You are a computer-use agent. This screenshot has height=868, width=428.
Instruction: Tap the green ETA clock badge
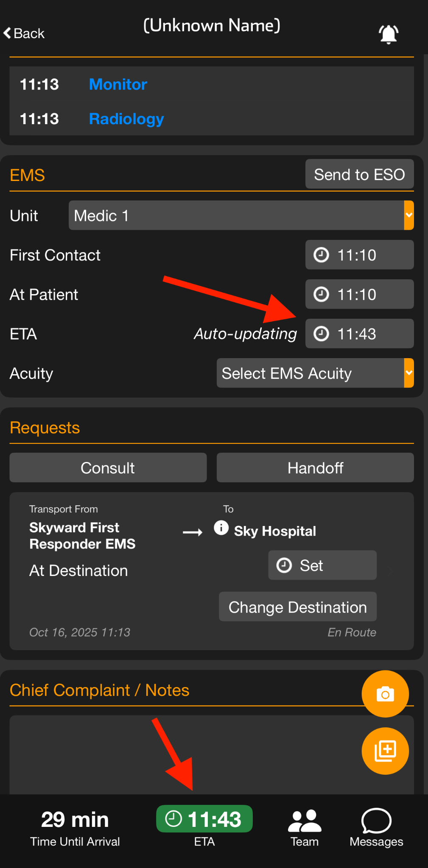(x=204, y=819)
